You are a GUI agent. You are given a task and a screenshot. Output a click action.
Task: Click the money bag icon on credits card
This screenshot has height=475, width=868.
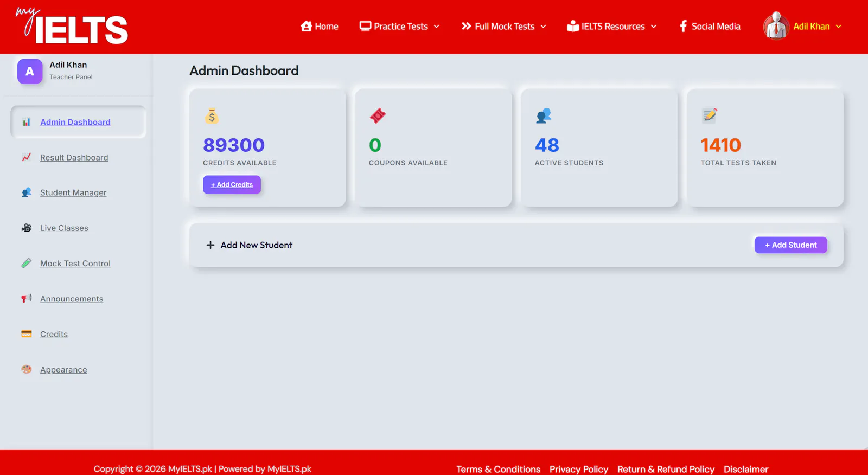coord(212,115)
